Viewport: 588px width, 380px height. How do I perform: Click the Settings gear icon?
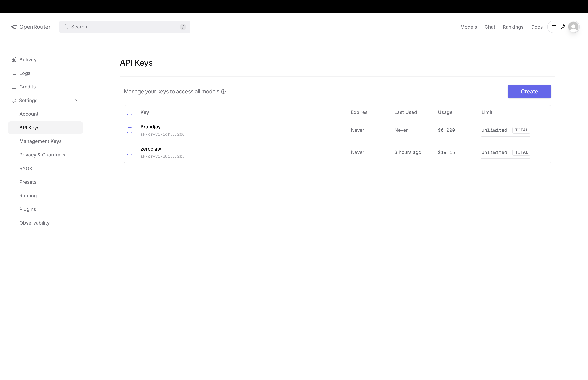(14, 100)
